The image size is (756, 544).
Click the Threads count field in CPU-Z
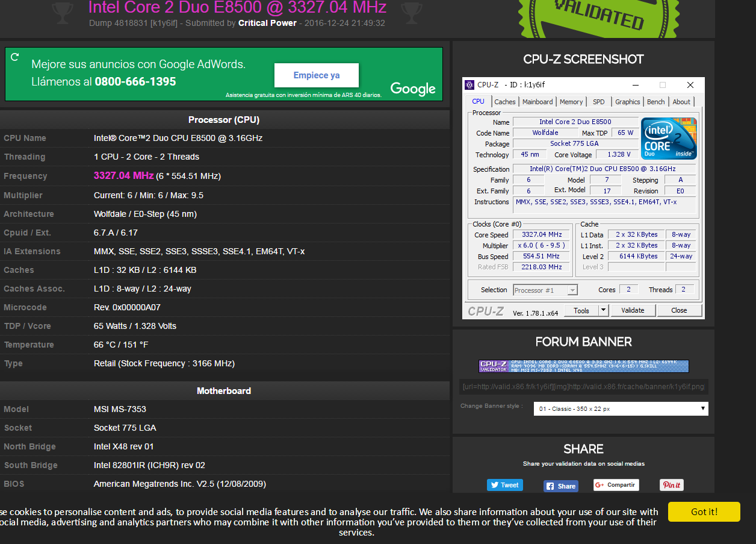point(684,290)
